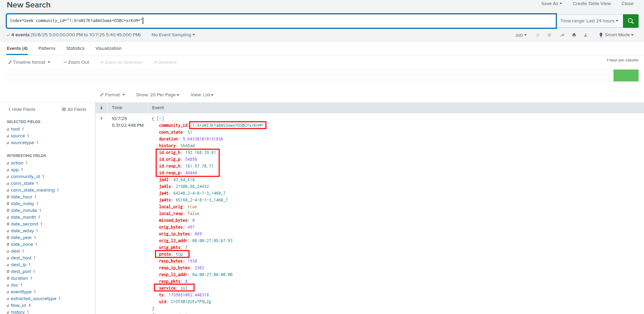Click Create Table View
The width and height of the screenshot is (644, 314).
[591, 4]
